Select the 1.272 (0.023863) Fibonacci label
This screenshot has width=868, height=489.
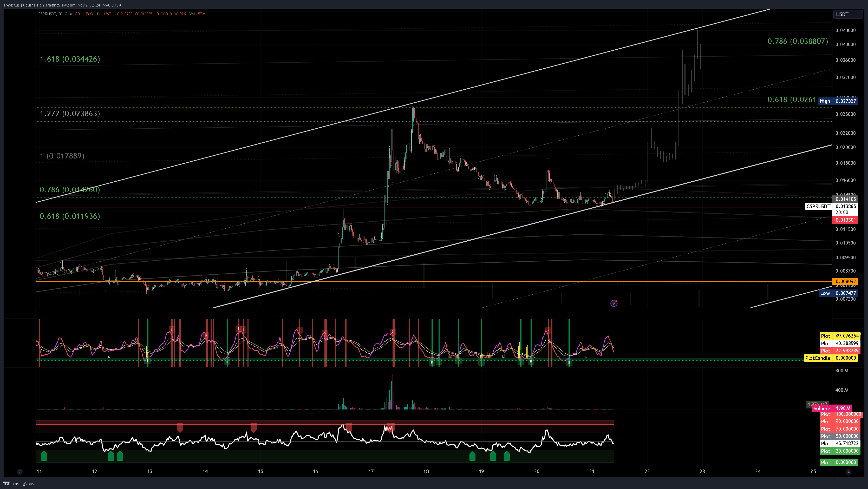(70, 114)
